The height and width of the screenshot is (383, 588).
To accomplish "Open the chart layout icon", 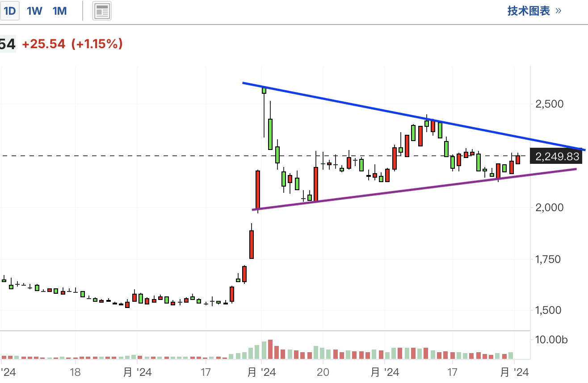I will 102,11.
